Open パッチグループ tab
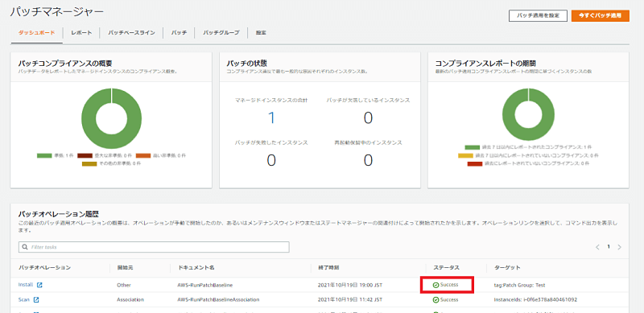 [221, 33]
